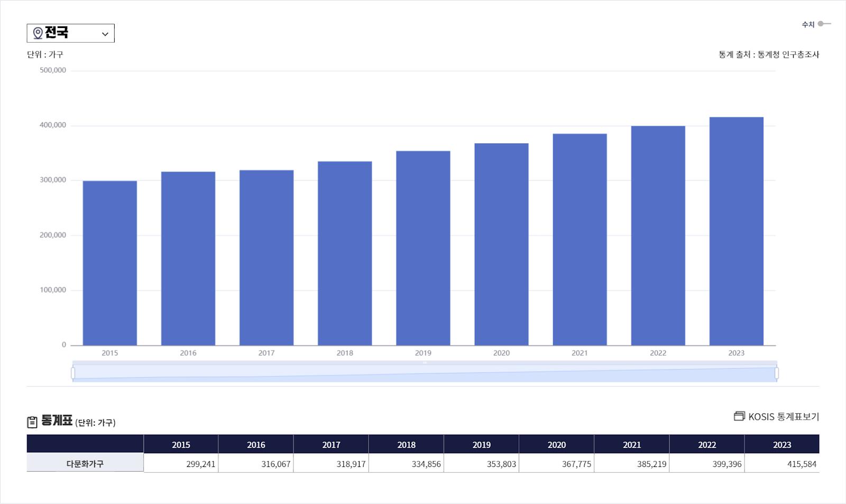Click the left handle of the range slider

73,374
